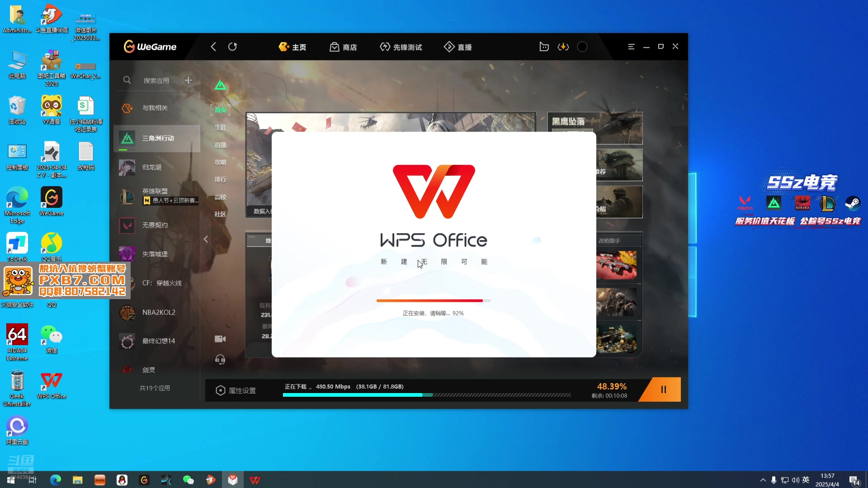The image size is (868, 488).
Task: Open WeChat from the taskbar
Action: [x=189, y=480]
